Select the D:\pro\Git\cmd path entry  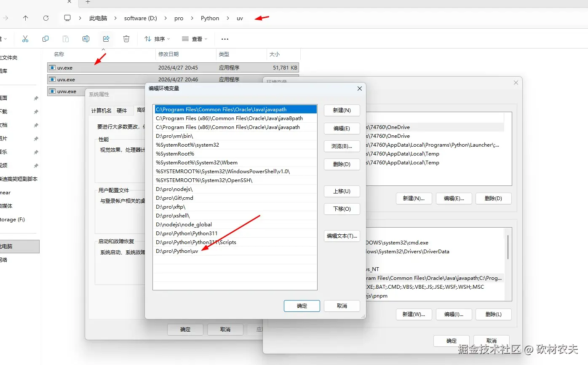point(235,198)
